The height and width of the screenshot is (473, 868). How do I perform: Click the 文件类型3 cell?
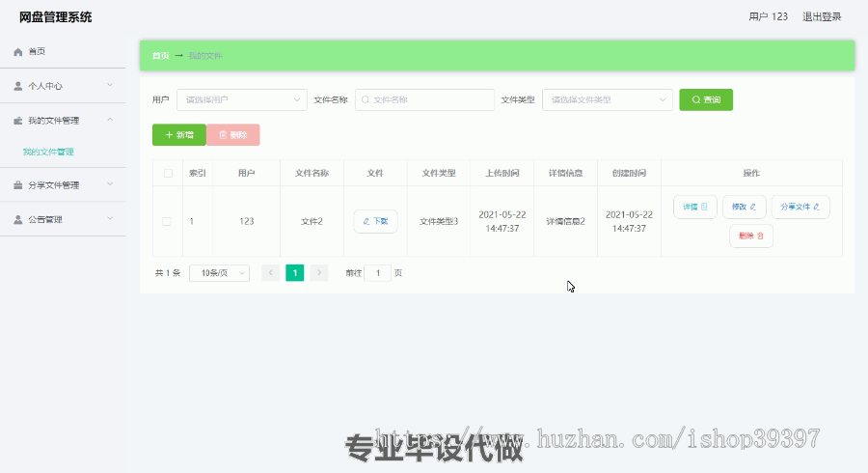coord(439,221)
